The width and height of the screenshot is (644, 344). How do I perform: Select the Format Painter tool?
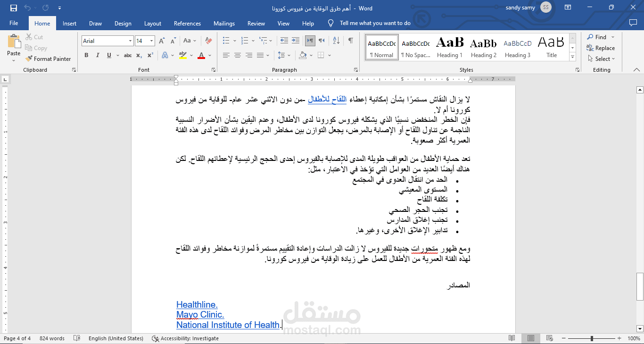click(x=49, y=59)
